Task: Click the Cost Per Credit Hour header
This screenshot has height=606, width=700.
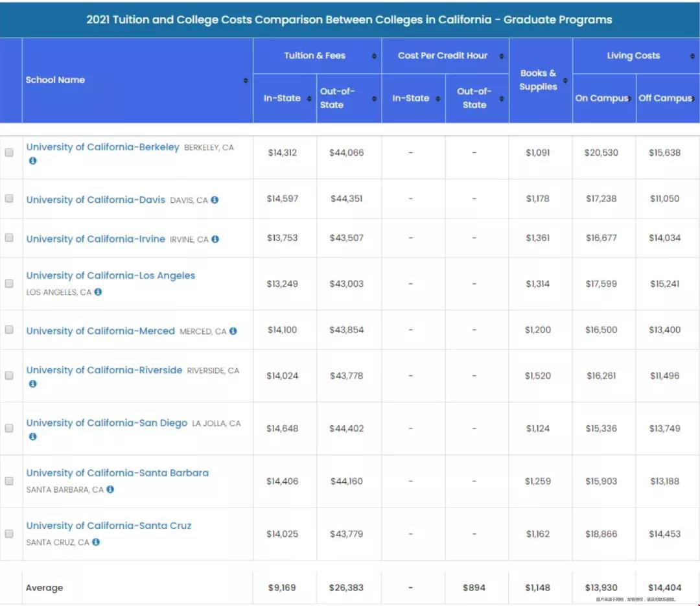Action: click(443, 55)
